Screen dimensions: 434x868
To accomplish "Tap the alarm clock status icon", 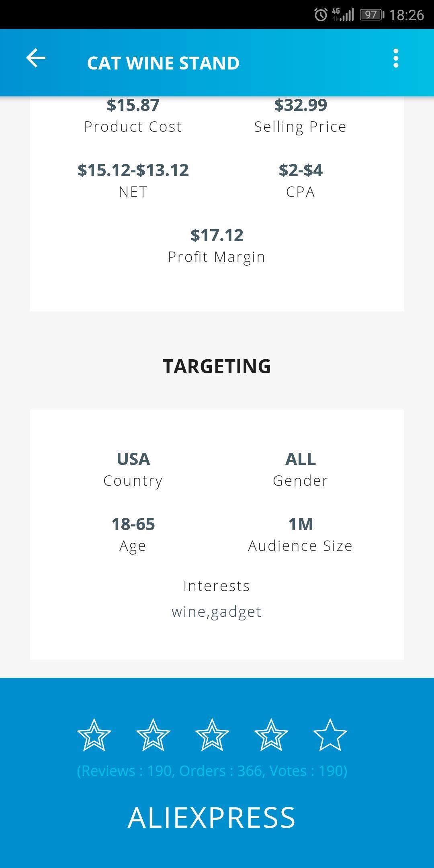I will [321, 15].
